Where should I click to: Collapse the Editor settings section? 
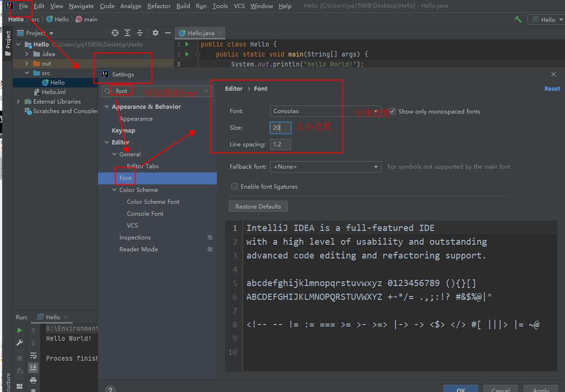tap(107, 142)
